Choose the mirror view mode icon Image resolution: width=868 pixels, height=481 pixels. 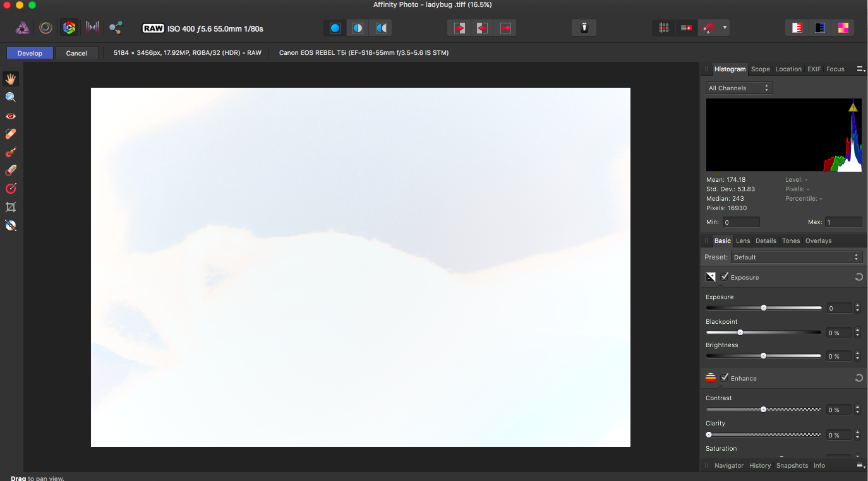point(381,28)
